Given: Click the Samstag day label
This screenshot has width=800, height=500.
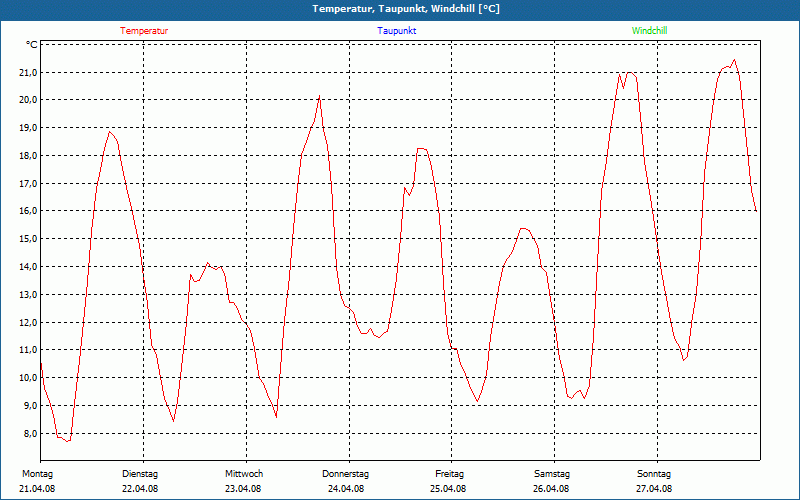Looking at the screenshot, I should coord(552,474).
